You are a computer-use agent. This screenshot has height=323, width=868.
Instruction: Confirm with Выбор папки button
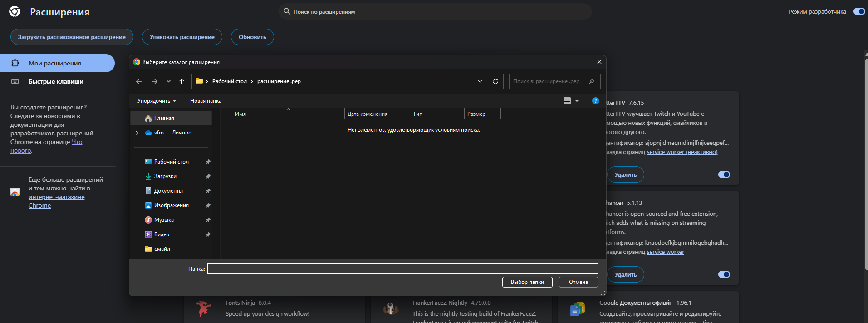(x=527, y=282)
